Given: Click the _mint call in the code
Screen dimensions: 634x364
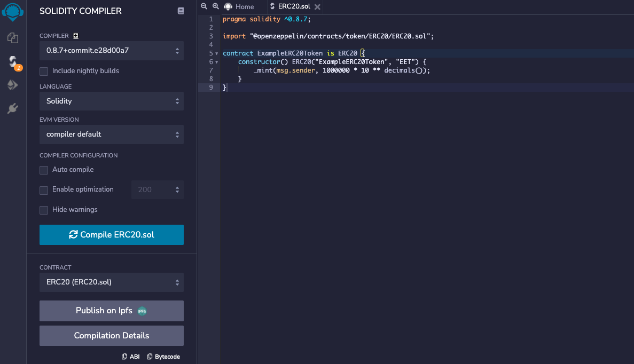Looking at the screenshot, I should click(x=342, y=70).
